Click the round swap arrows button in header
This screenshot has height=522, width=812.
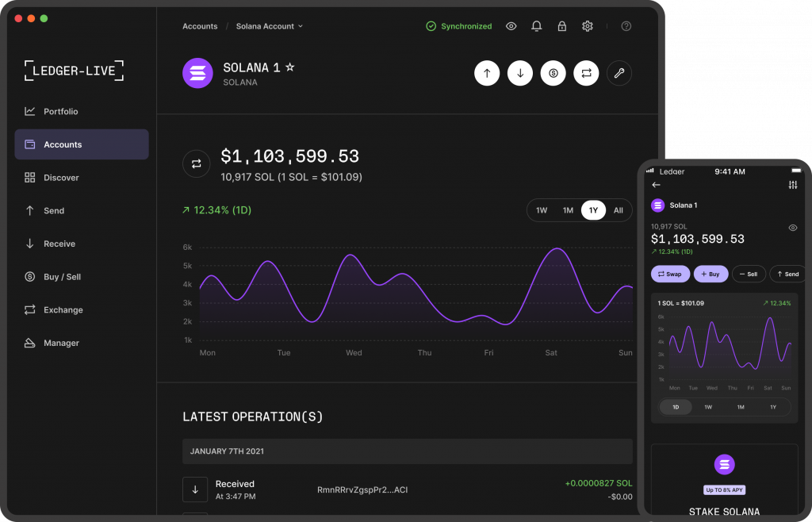pos(586,74)
